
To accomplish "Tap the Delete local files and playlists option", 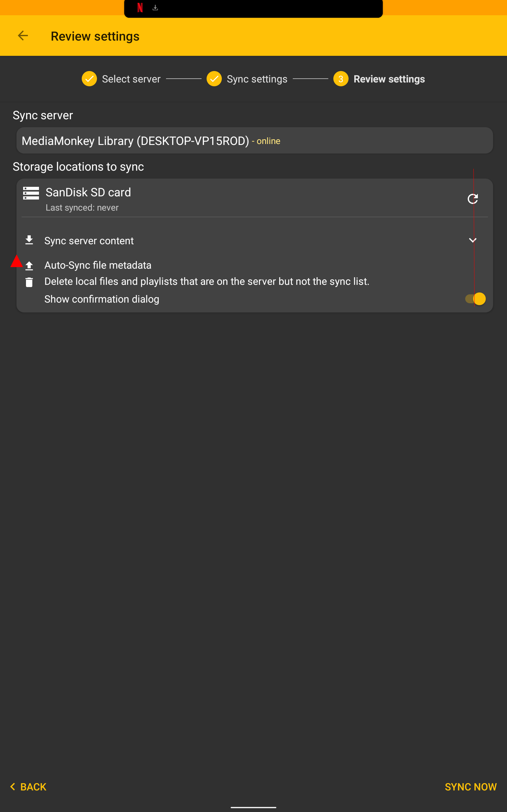I will click(x=207, y=282).
